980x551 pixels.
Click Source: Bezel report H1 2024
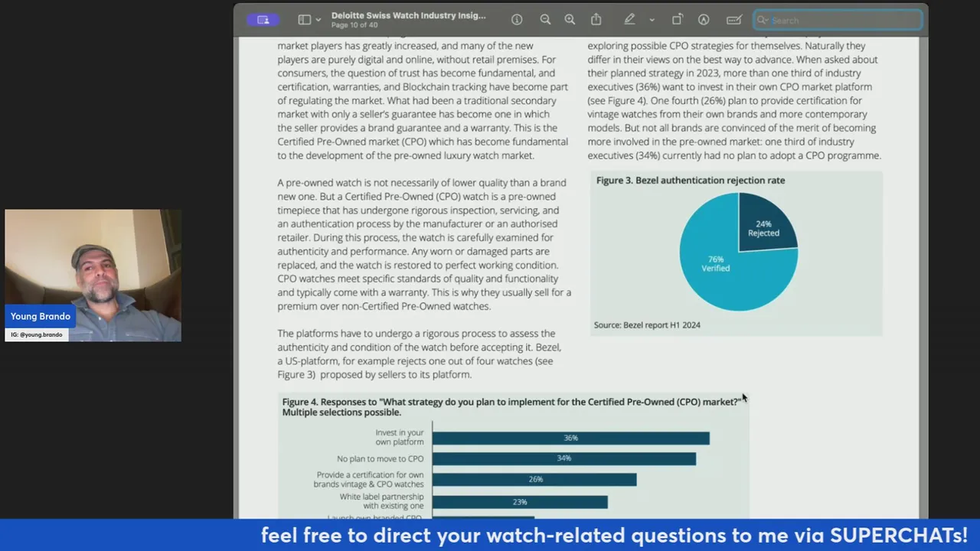647,325
